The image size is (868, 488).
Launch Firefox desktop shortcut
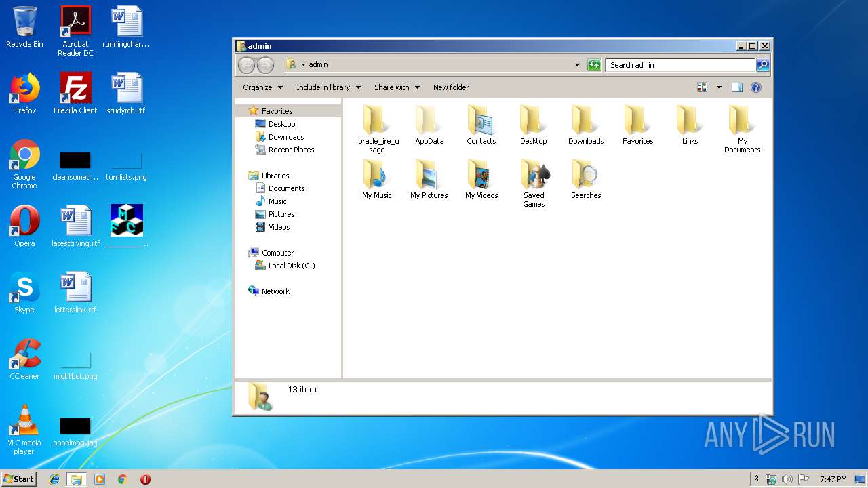coord(24,94)
